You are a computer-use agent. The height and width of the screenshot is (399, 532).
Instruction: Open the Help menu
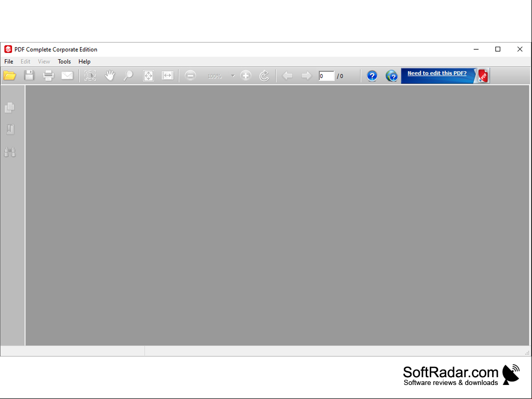[x=84, y=61]
